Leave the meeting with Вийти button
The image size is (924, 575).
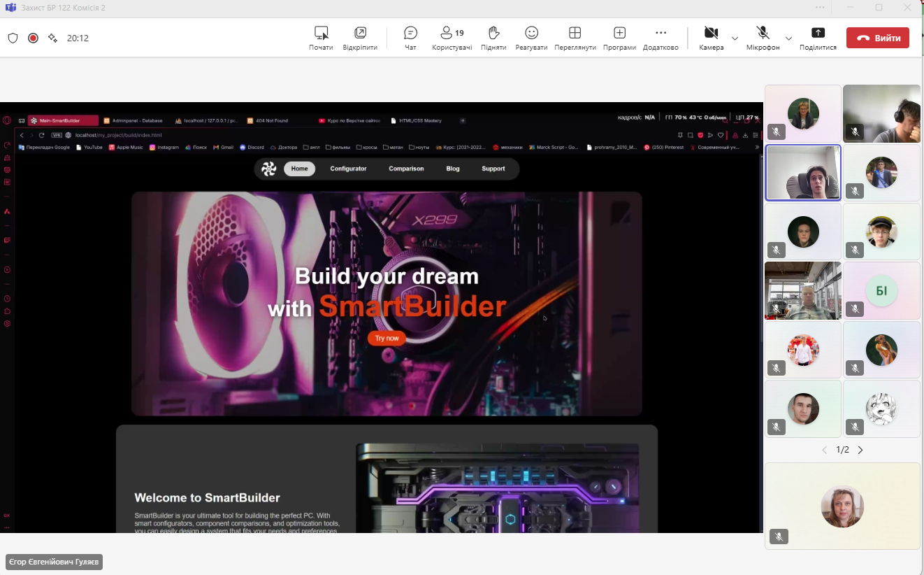pyautogui.click(x=877, y=38)
